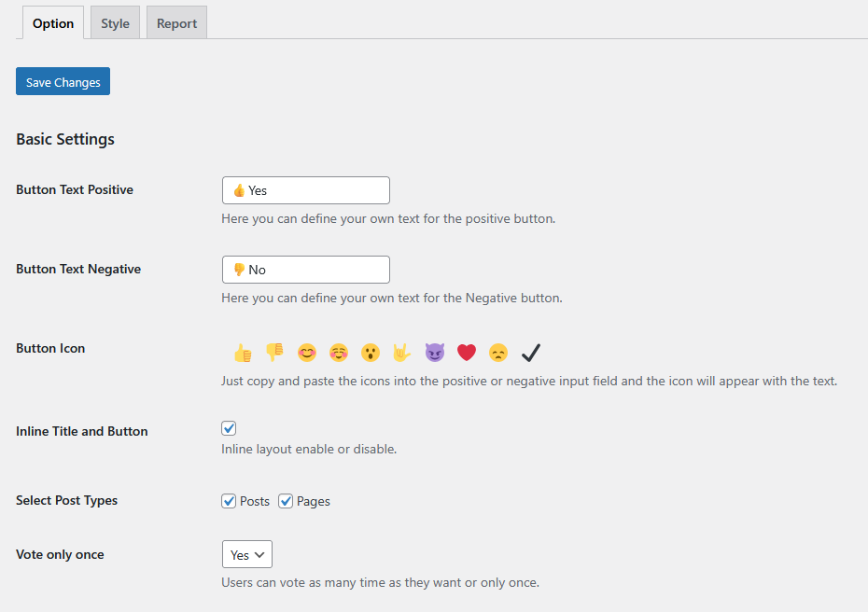Open the Report tab
The width and height of the screenshot is (868, 612).
[176, 23]
